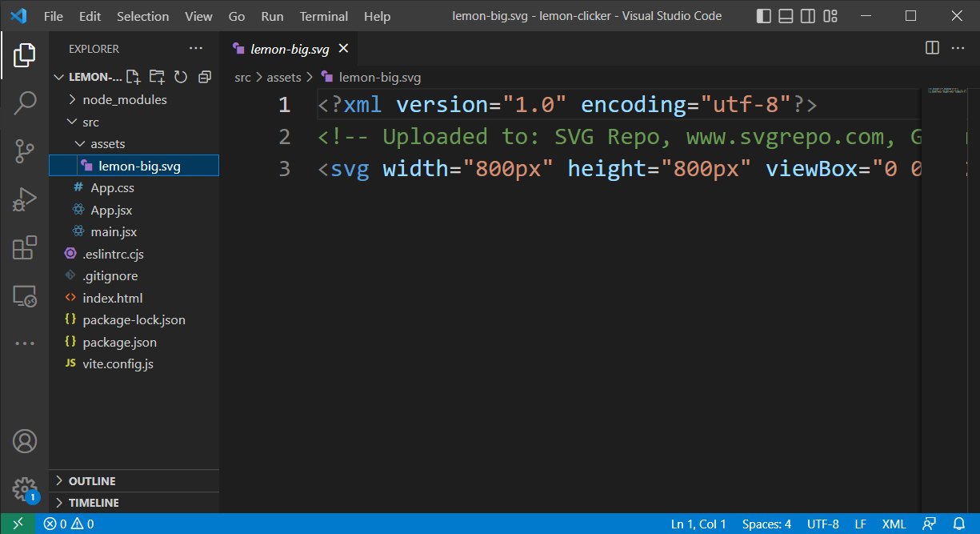Open the Customize Layout button
The height and width of the screenshot is (534, 980).
tap(831, 16)
